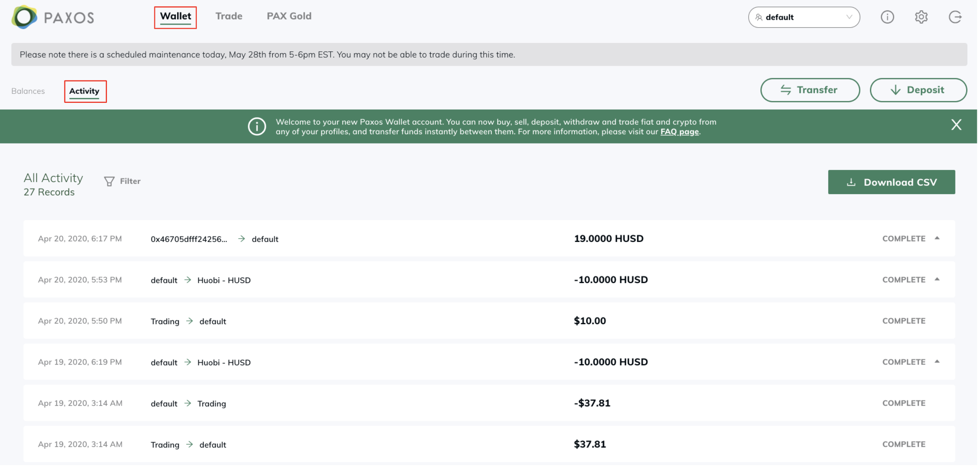Open the PAX Gold tab
This screenshot has height=466, width=980.
point(289,16)
